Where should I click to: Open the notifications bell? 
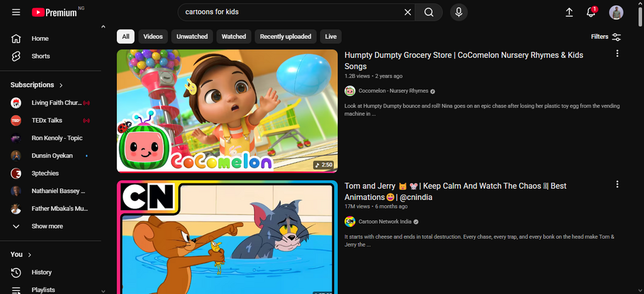click(x=591, y=13)
